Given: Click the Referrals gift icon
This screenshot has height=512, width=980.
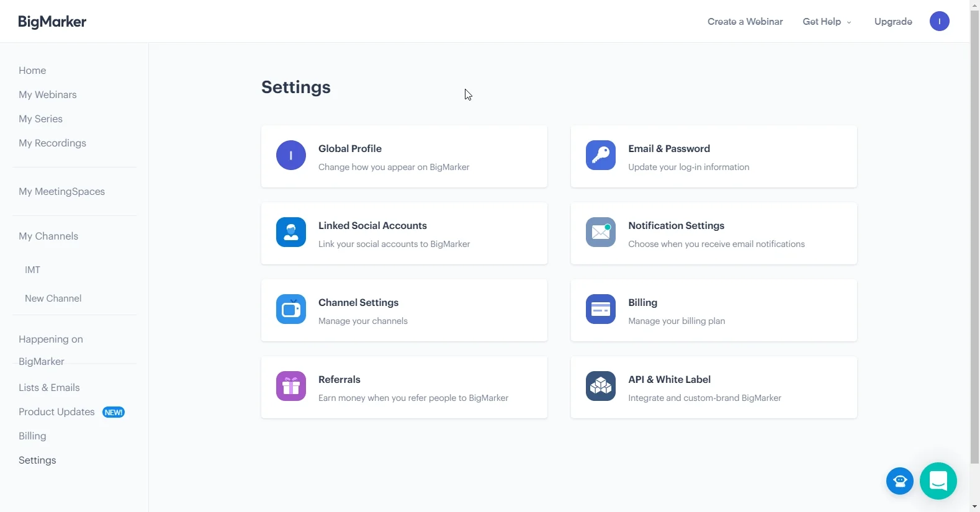Looking at the screenshot, I should [291, 386].
